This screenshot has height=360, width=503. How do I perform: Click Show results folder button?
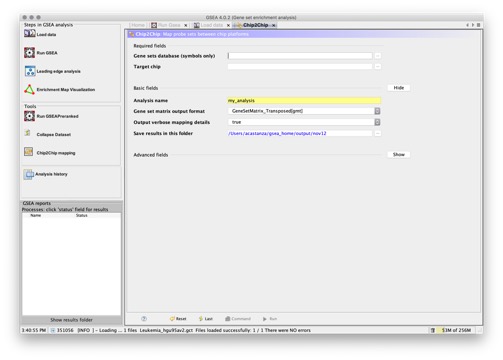(x=71, y=320)
